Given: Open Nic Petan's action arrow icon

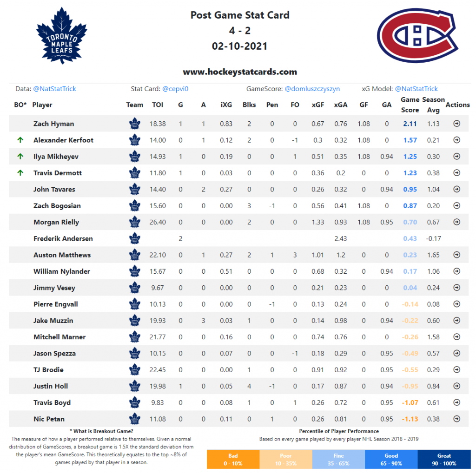Looking at the screenshot, I should [x=456, y=418].
